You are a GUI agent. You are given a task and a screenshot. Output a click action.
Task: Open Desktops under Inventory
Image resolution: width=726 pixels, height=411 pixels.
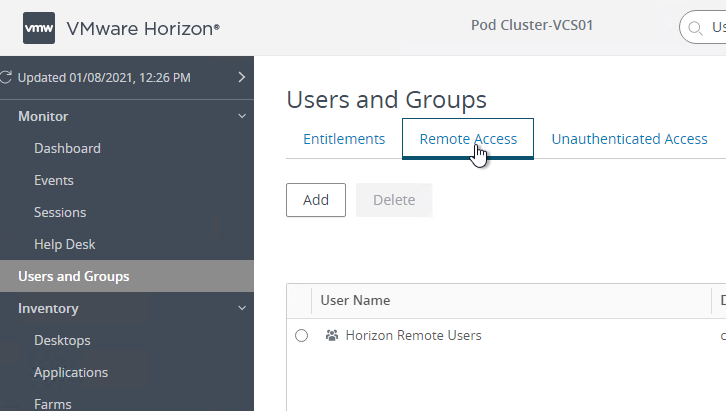[x=62, y=340]
